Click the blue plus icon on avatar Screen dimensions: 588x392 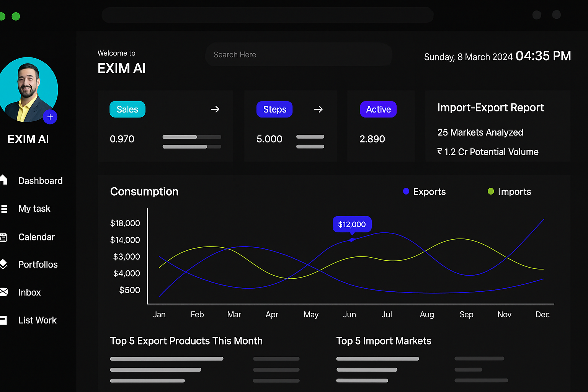tap(50, 117)
